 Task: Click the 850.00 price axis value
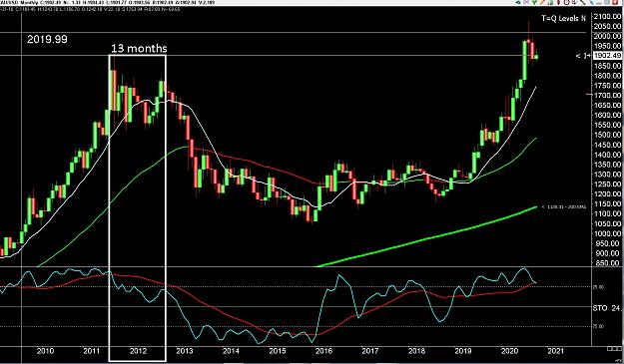[x=607, y=263]
